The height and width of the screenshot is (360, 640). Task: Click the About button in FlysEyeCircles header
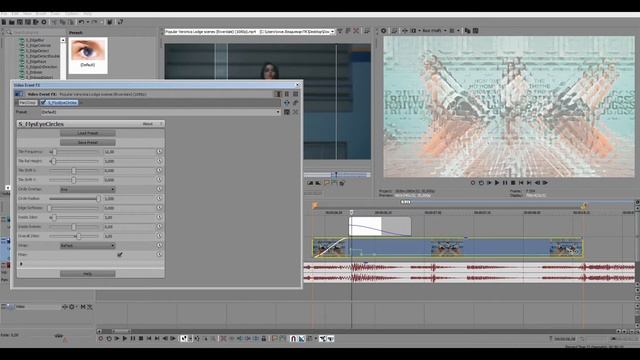click(148, 124)
